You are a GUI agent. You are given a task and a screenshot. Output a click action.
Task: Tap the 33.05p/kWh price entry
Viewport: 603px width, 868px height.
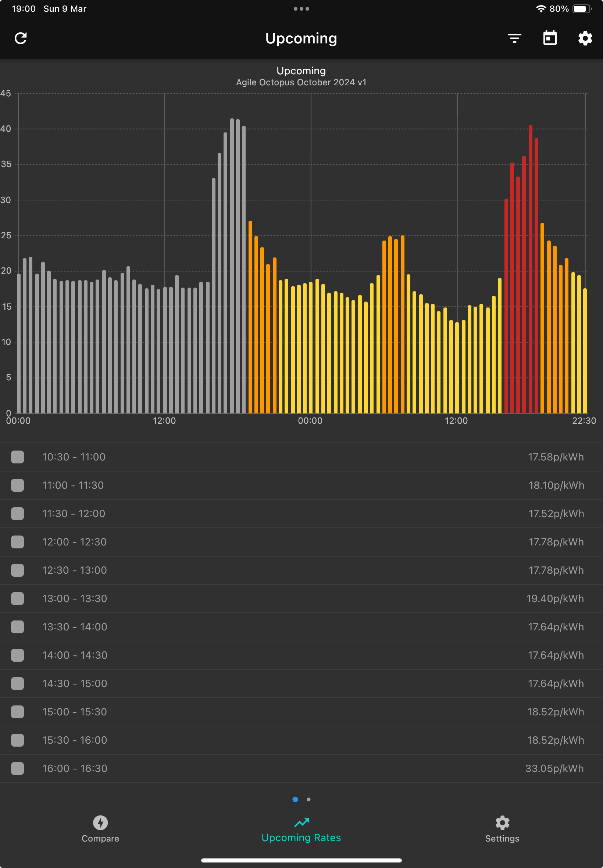(x=554, y=769)
